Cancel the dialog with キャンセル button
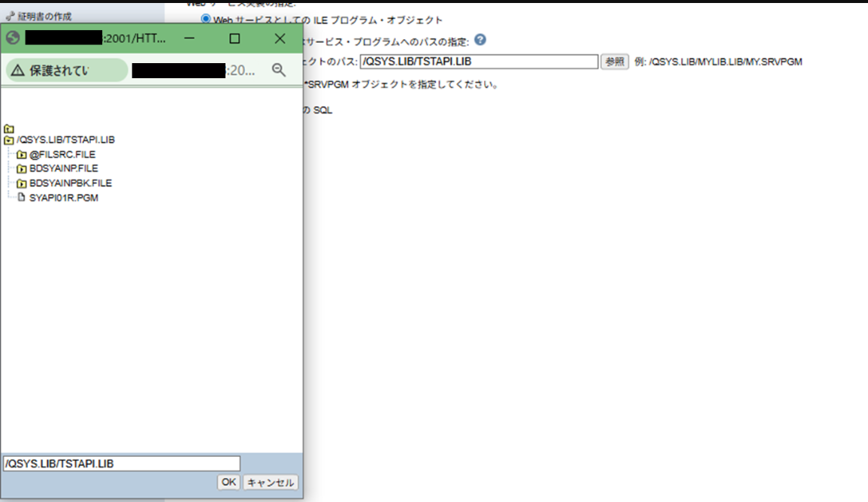The image size is (868, 502). pyautogui.click(x=271, y=482)
